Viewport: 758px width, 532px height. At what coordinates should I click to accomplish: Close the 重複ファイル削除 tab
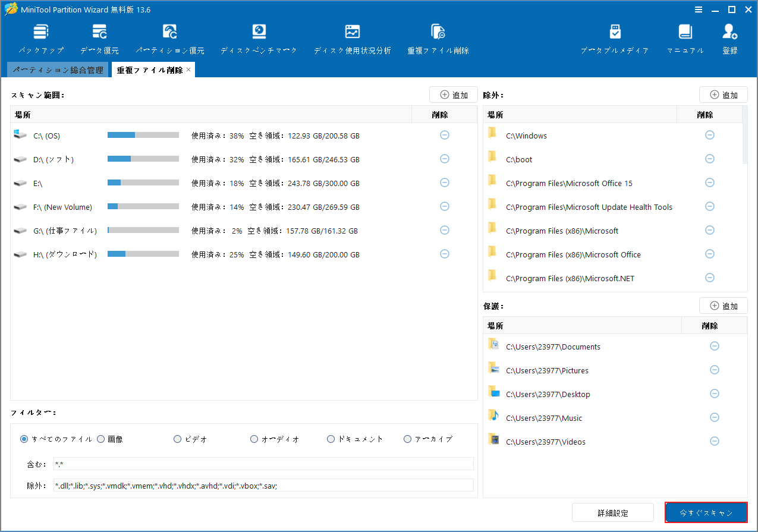point(188,70)
